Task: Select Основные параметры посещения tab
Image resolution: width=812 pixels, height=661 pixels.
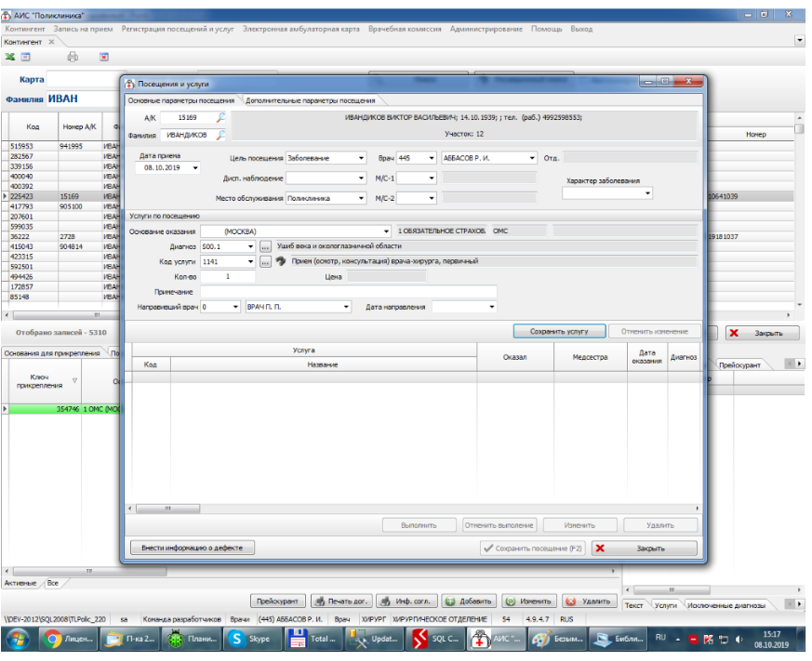Action: (x=181, y=101)
